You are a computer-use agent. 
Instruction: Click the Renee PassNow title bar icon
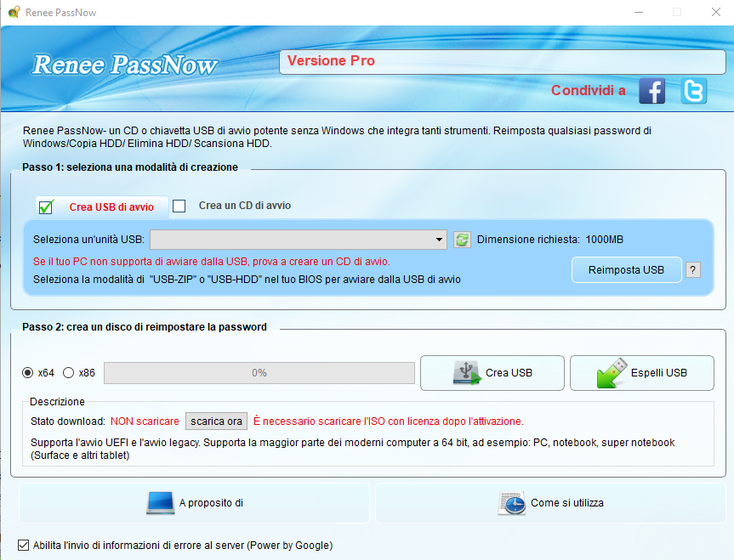click(14, 12)
